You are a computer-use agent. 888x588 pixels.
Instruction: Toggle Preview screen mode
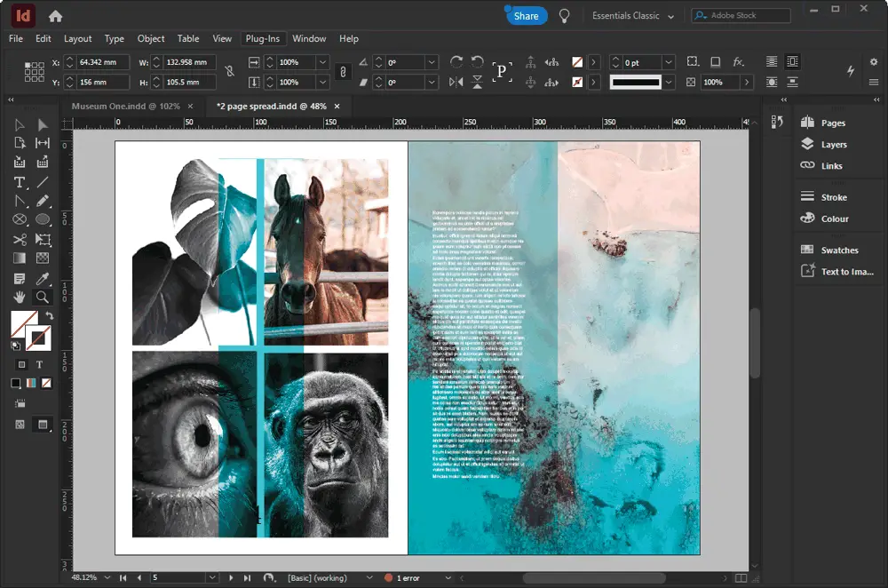[x=43, y=425]
